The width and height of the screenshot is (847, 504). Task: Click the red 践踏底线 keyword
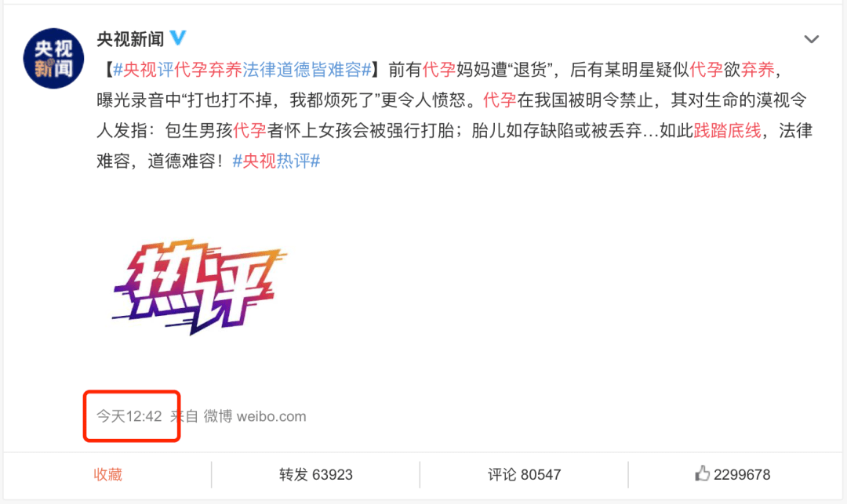727,131
